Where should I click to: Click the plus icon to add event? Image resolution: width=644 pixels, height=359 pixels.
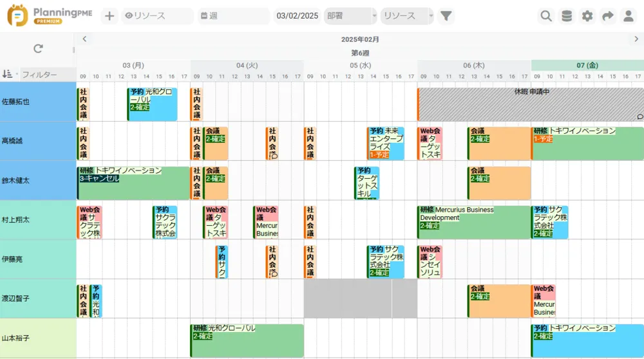109,16
